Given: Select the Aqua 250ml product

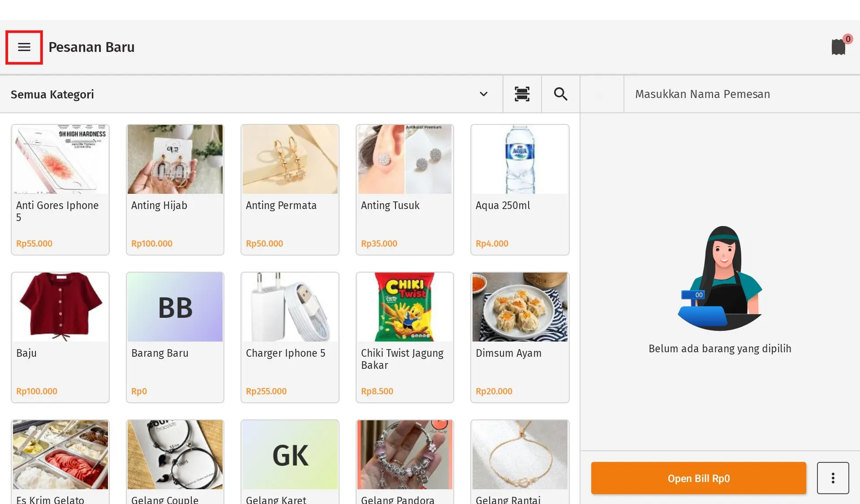Looking at the screenshot, I should click(520, 189).
